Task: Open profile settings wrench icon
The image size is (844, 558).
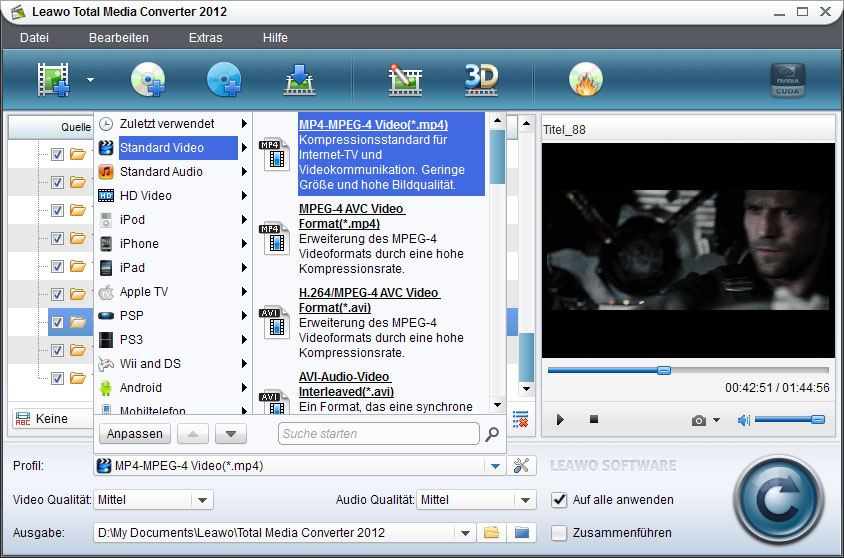Action: click(521, 465)
